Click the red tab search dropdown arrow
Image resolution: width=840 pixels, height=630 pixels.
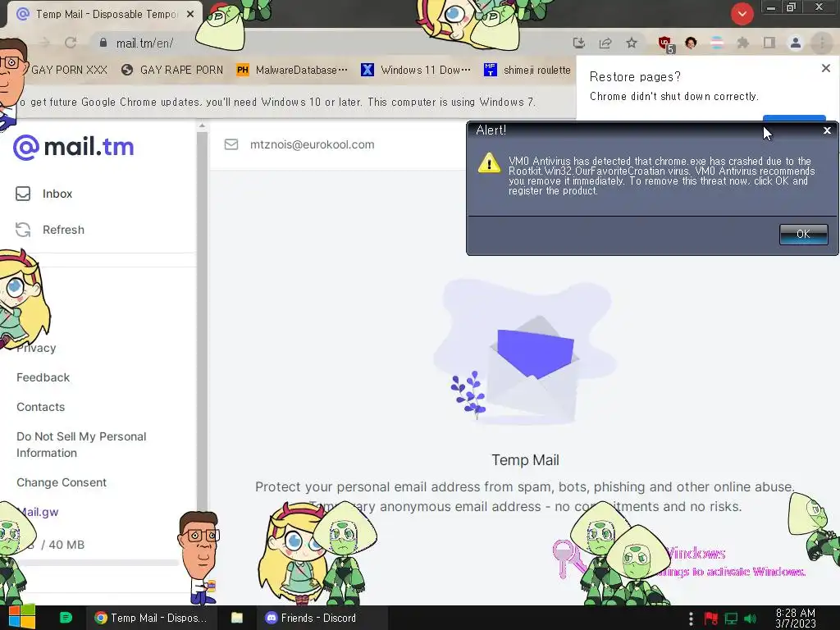tap(742, 14)
